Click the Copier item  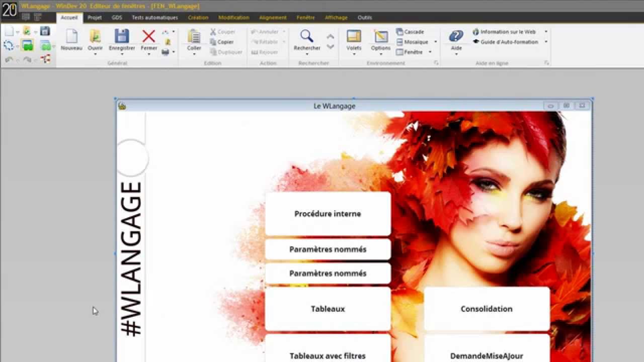click(x=222, y=42)
